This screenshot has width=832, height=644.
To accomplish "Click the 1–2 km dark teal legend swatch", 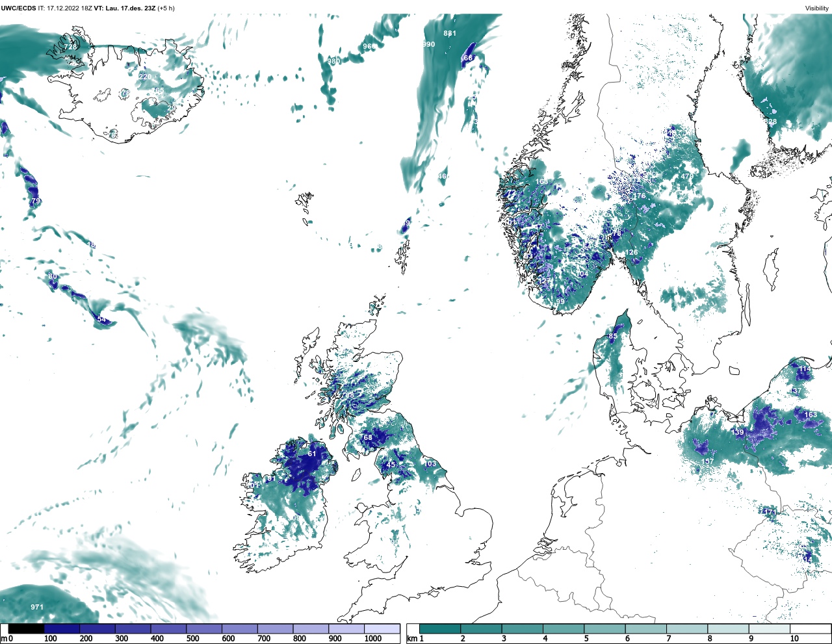I will pos(440,628).
